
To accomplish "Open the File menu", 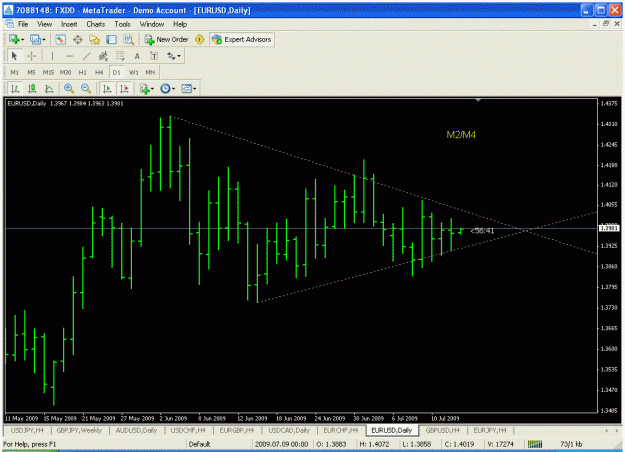I will 23,24.
